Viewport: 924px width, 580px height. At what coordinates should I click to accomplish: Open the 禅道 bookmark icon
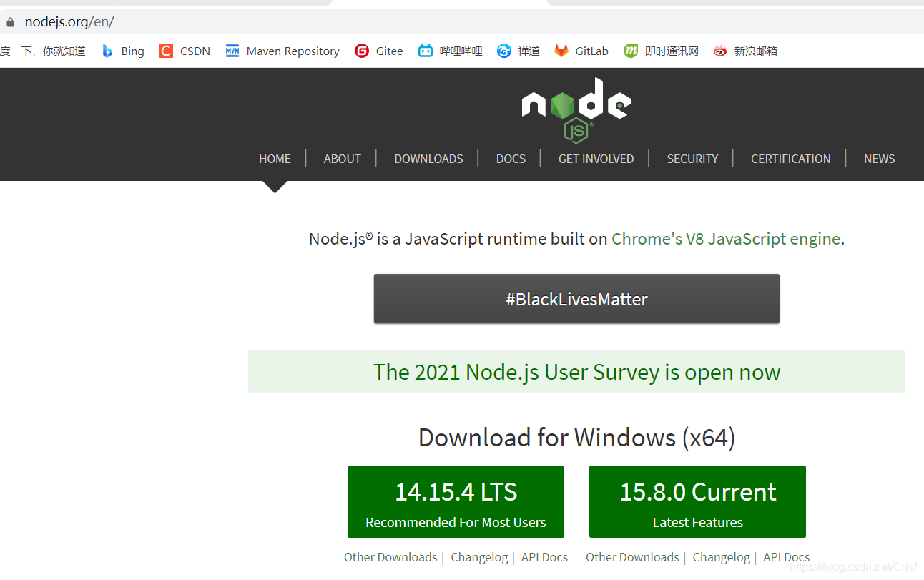click(x=504, y=51)
